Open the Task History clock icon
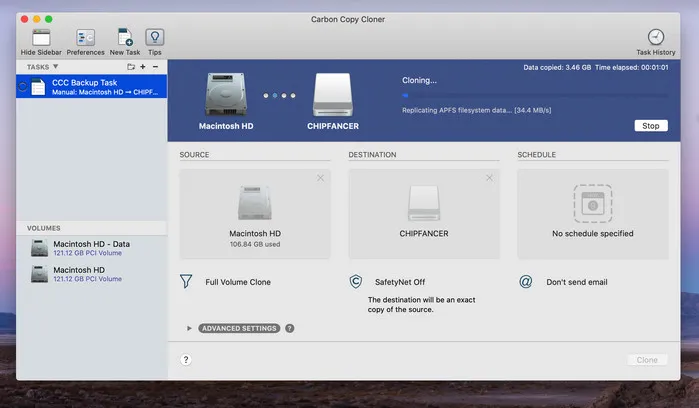This screenshot has height=408, width=699. 656,37
